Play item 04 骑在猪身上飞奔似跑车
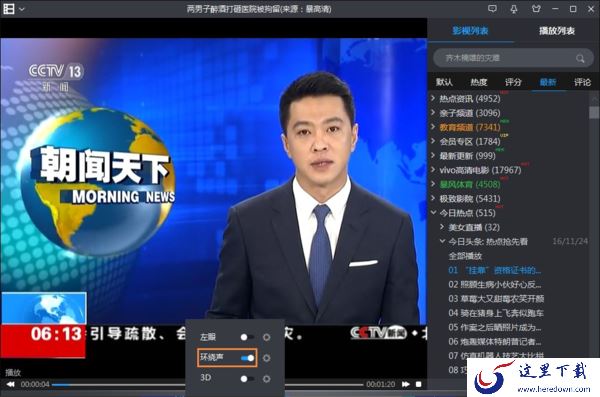The image size is (600, 397). pos(496,313)
